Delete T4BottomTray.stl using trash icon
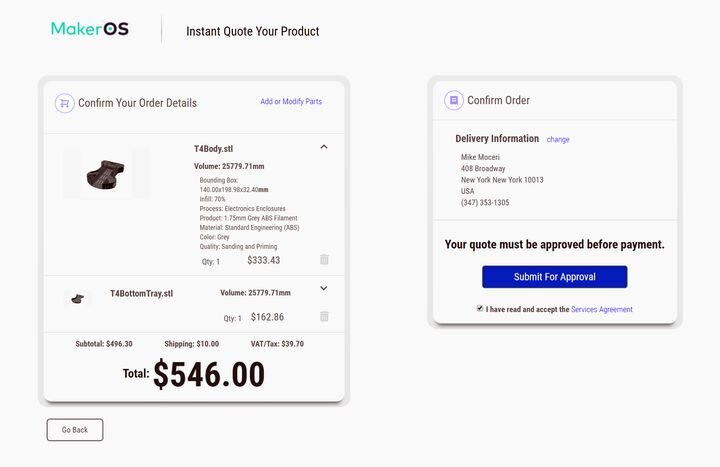 tap(324, 317)
